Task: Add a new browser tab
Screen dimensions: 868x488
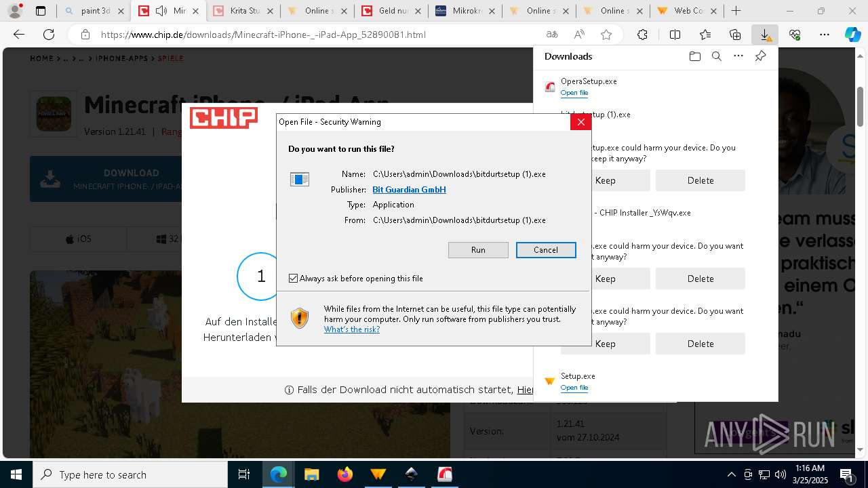Action: coord(736,11)
